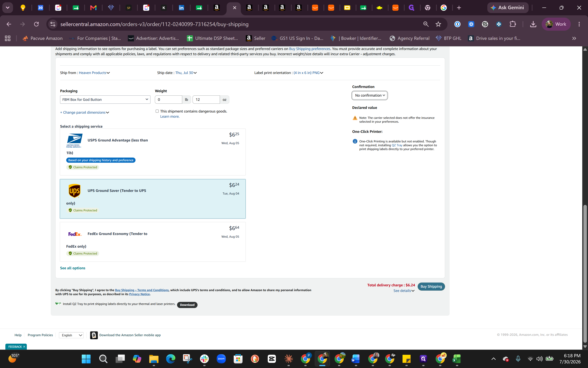Select UPS Ground Saver shipping service

tap(153, 199)
